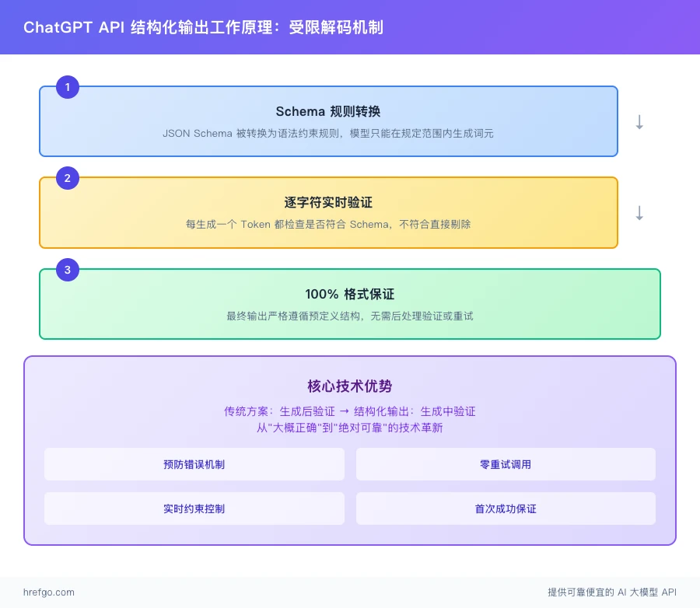Click the down arrow beside Schema 规则转换 card
700x608 pixels.
(639, 122)
